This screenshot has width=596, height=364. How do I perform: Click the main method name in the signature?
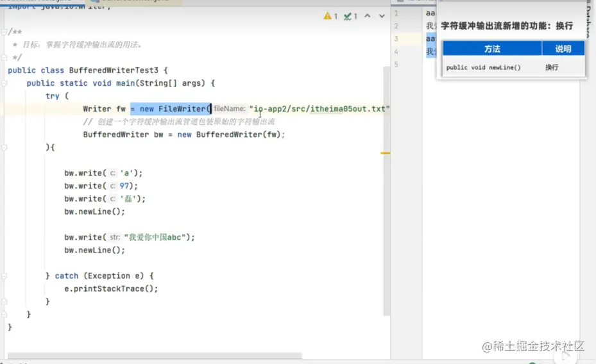(126, 83)
